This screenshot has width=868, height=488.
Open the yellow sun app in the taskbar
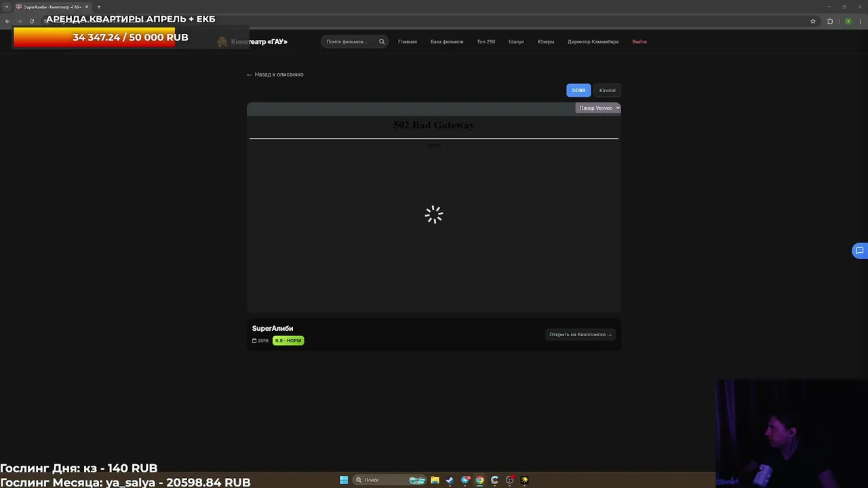(x=524, y=480)
